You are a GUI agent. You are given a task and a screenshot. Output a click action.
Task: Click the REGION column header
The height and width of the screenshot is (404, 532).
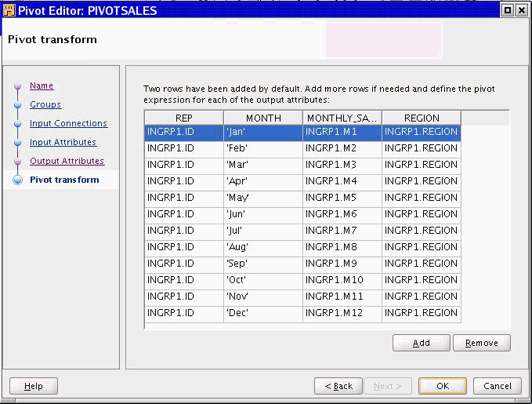click(x=422, y=118)
